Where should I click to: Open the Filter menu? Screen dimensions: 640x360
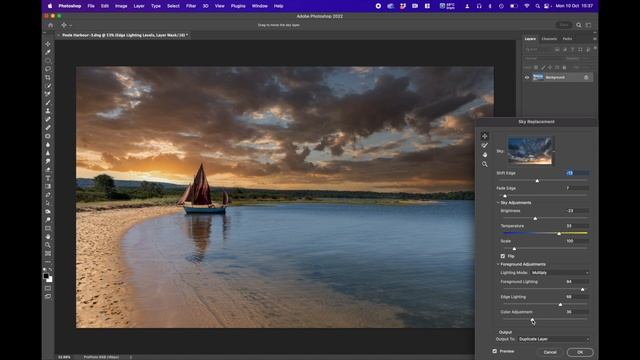191,6
